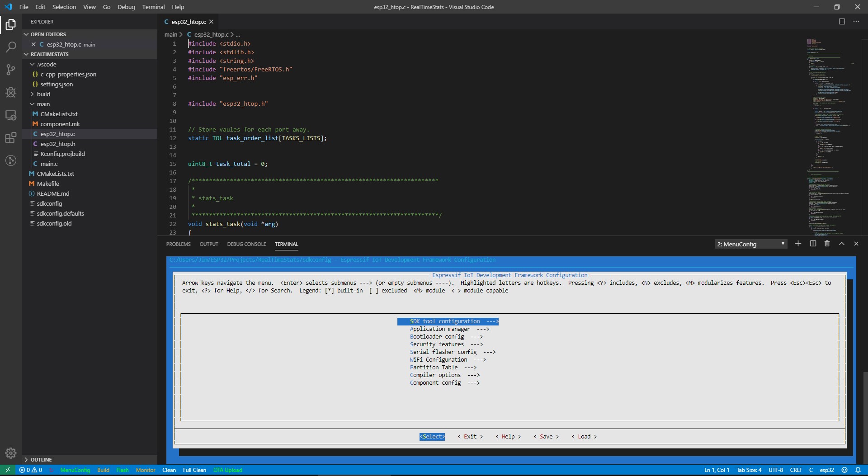Click Full Clean in status bar
This screenshot has width=868, height=476.
[x=194, y=470]
